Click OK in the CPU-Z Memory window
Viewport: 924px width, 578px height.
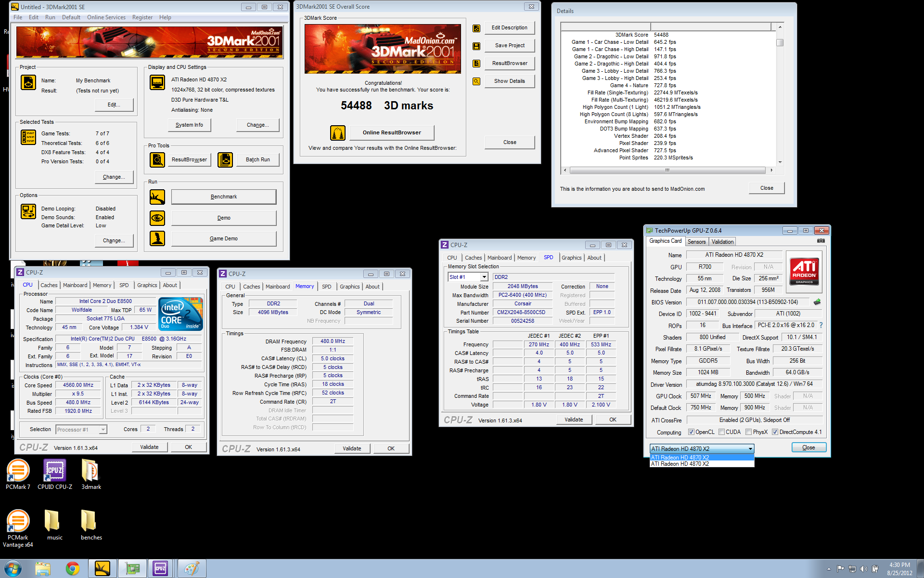(x=391, y=448)
